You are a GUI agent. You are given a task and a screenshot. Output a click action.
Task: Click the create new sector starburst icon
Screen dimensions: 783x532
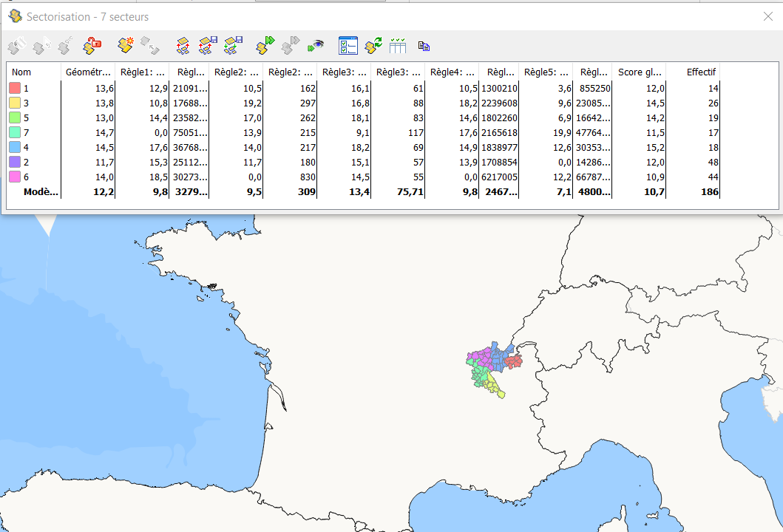(126, 46)
